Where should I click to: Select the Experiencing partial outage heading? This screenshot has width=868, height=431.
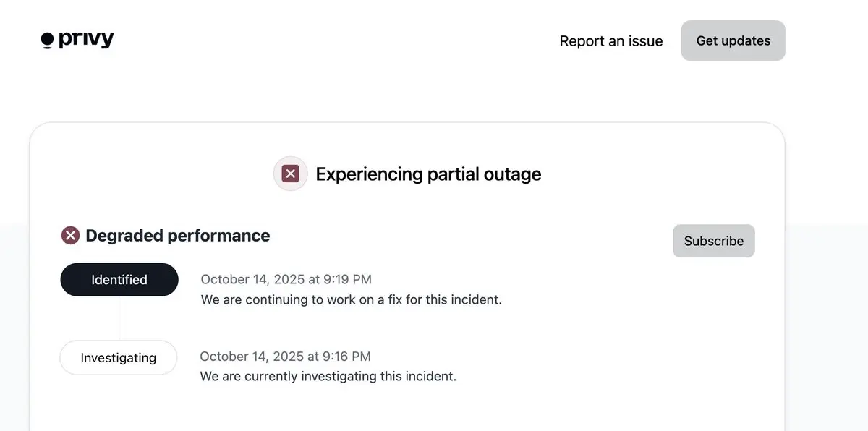(x=428, y=174)
